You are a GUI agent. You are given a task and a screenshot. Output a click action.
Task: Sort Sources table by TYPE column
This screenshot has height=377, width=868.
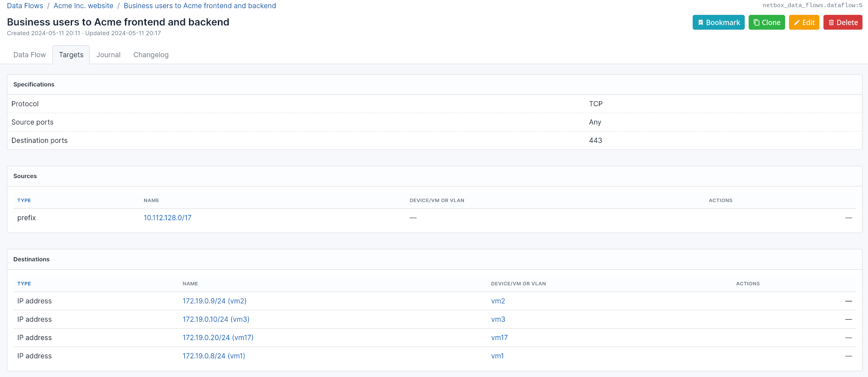coord(24,200)
